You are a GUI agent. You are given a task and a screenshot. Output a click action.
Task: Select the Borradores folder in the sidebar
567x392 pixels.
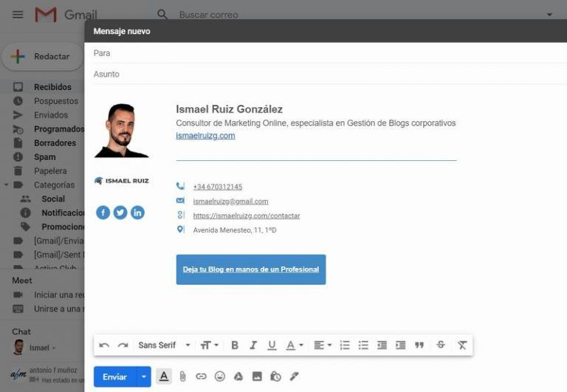click(x=55, y=143)
